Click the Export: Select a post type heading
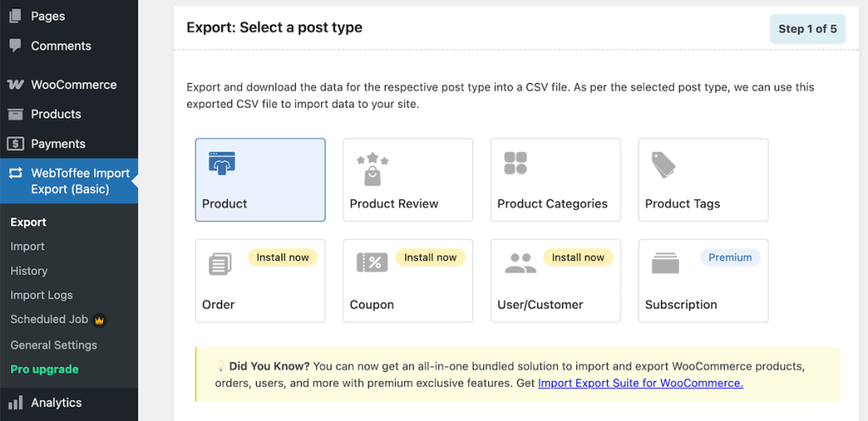Image resolution: width=868 pixels, height=421 pixels. 275,27
